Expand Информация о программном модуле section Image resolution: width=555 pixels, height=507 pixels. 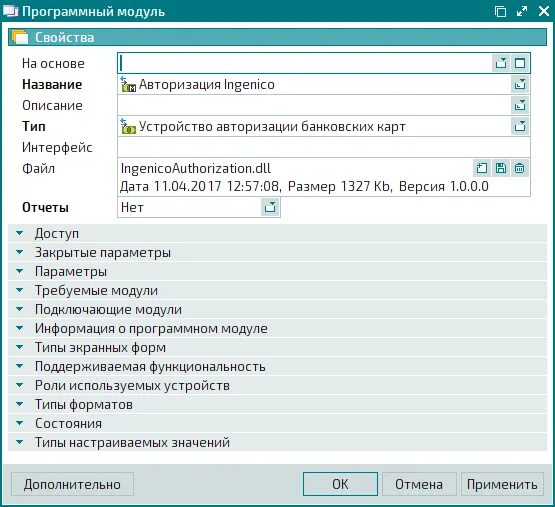click(278, 329)
